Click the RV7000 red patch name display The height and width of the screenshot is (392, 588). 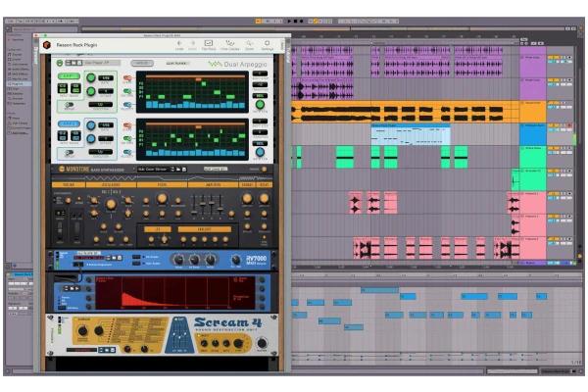pos(89,258)
